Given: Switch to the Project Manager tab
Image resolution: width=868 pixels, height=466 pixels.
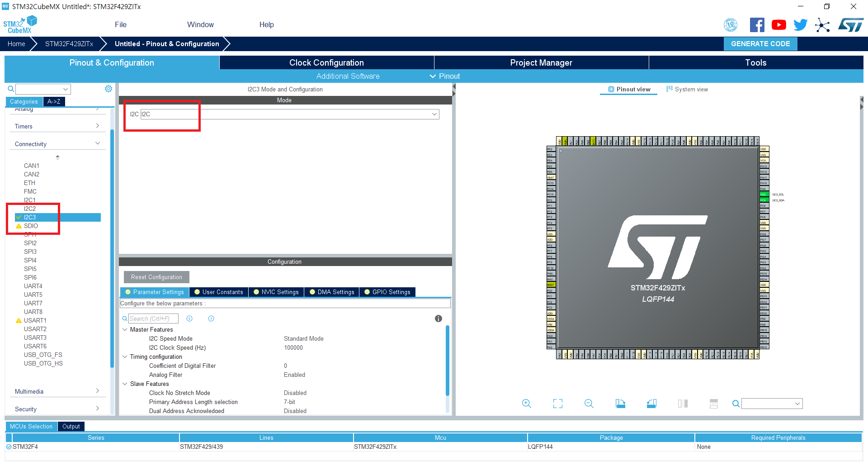Looking at the screenshot, I should click(541, 62).
